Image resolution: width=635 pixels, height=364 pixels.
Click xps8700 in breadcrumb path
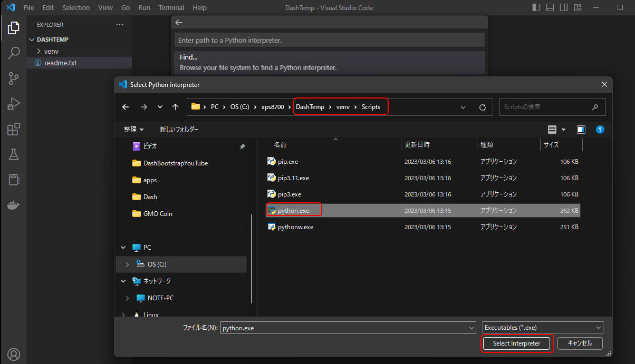click(x=273, y=107)
